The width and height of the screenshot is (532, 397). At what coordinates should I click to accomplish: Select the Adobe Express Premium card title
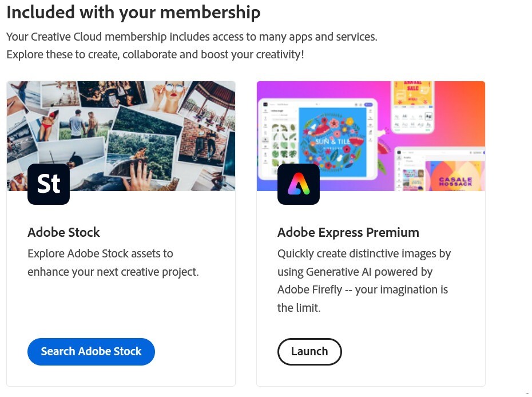tap(348, 232)
